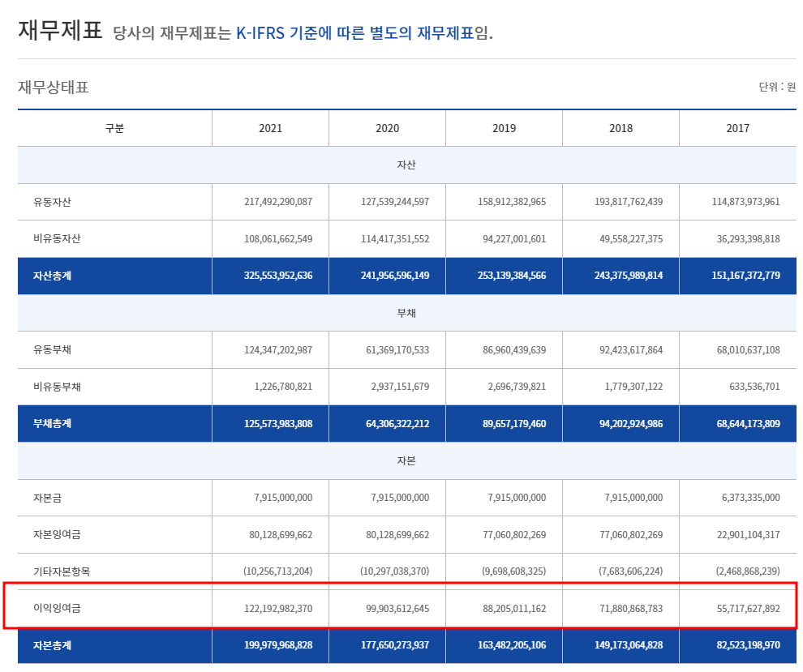Image resolution: width=803 pixels, height=672 pixels.
Task: Click value 6,373,335,000 in 자본금 row
Action: [x=751, y=498]
